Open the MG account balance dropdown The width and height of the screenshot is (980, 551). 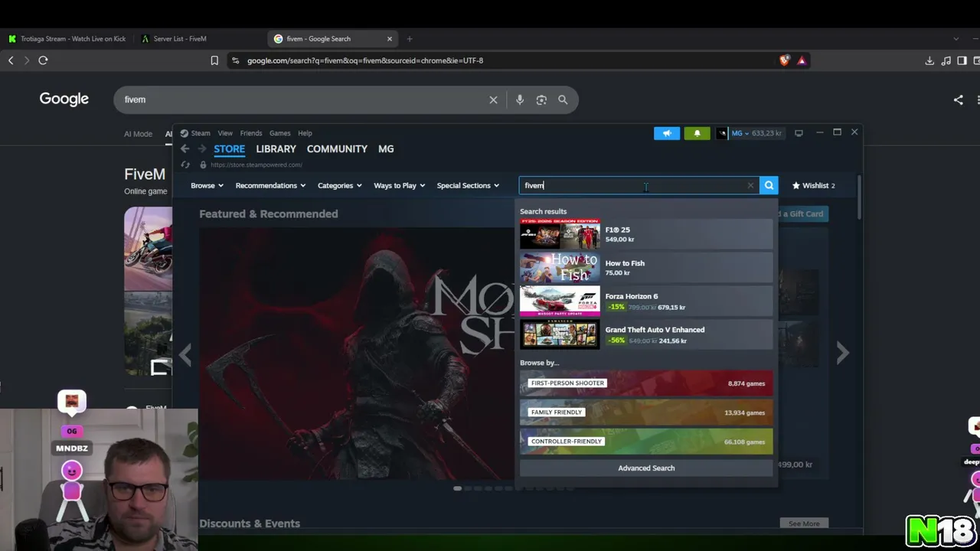coord(756,133)
